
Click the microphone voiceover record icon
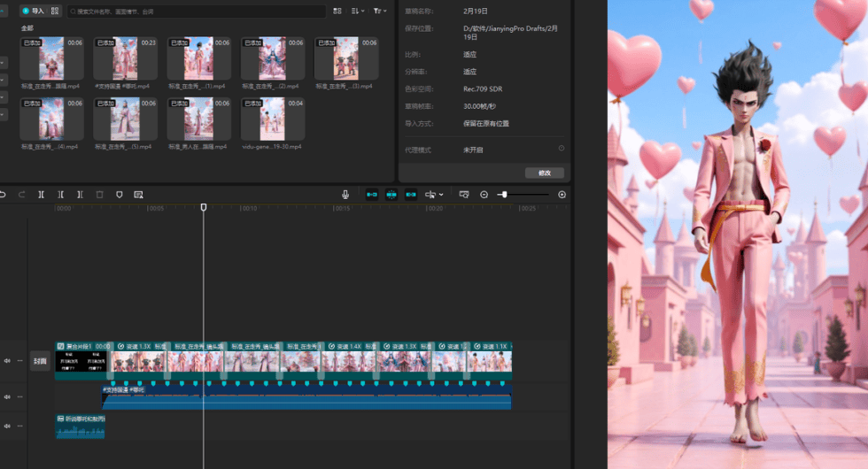[345, 195]
